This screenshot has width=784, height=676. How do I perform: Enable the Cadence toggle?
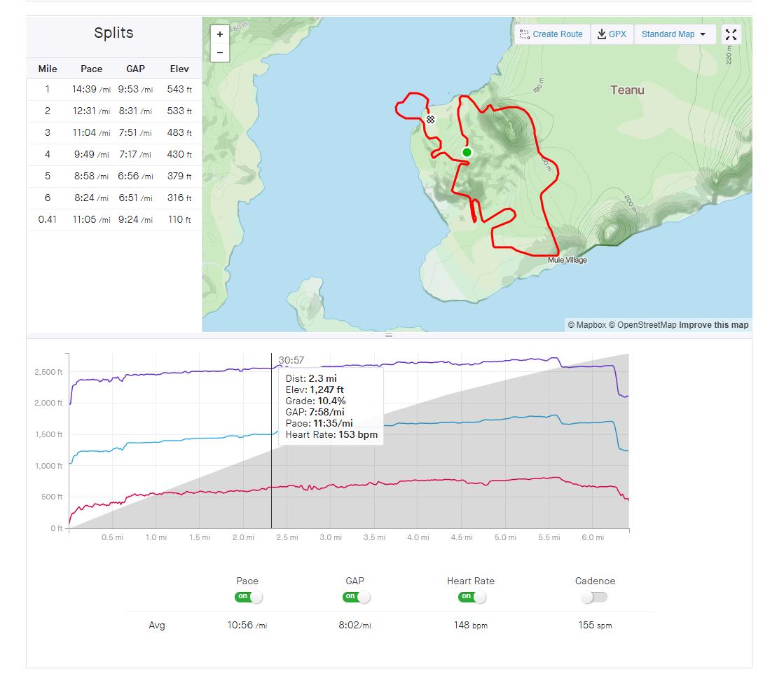[594, 597]
